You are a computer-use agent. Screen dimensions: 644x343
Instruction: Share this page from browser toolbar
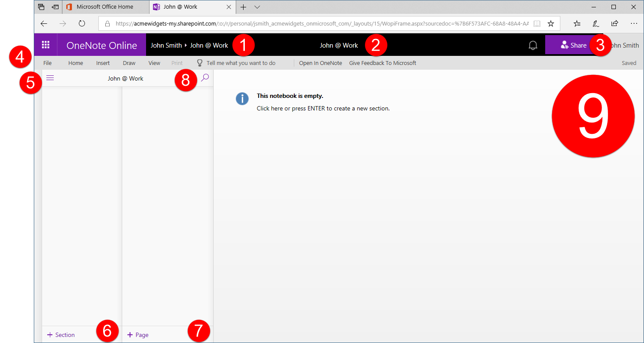(x=615, y=23)
